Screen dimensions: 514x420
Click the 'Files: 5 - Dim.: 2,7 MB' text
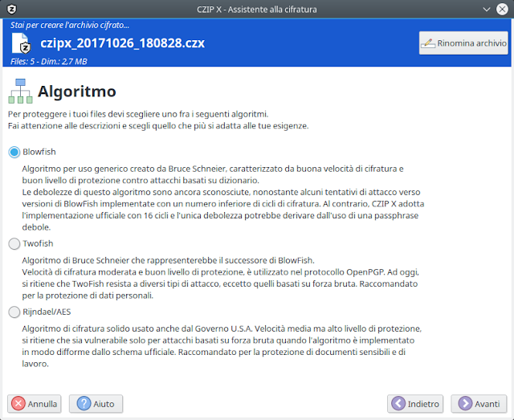(x=49, y=61)
